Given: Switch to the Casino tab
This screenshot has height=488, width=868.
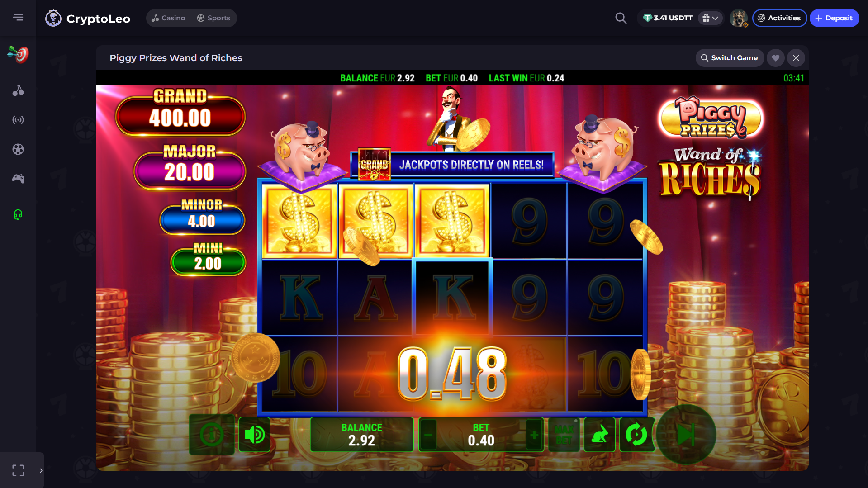Looking at the screenshot, I should click(168, 18).
